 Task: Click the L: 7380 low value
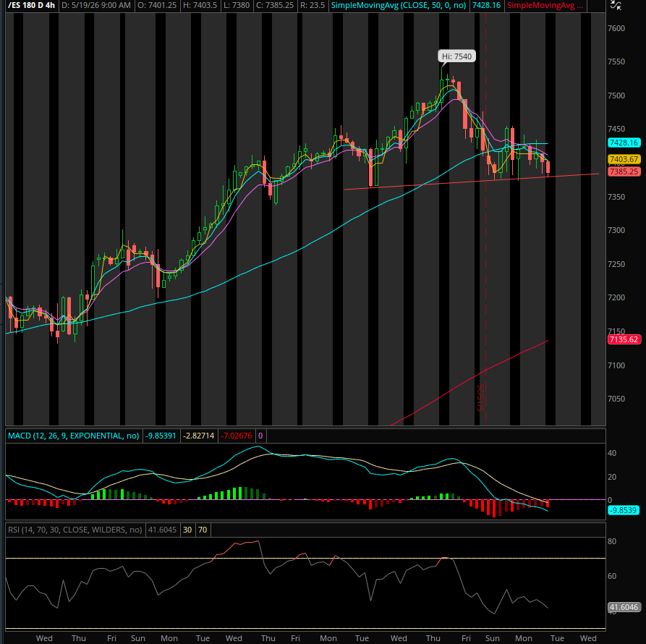coord(237,5)
